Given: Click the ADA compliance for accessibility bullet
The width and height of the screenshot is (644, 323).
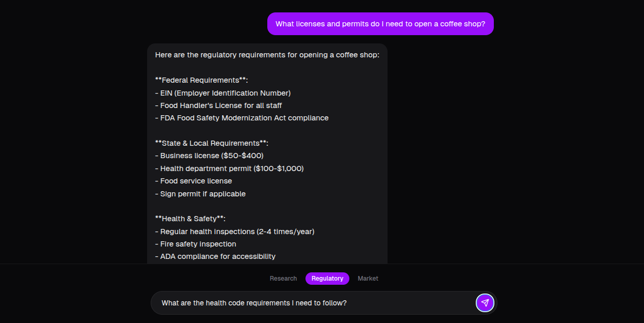Looking at the screenshot, I should pos(215,256).
